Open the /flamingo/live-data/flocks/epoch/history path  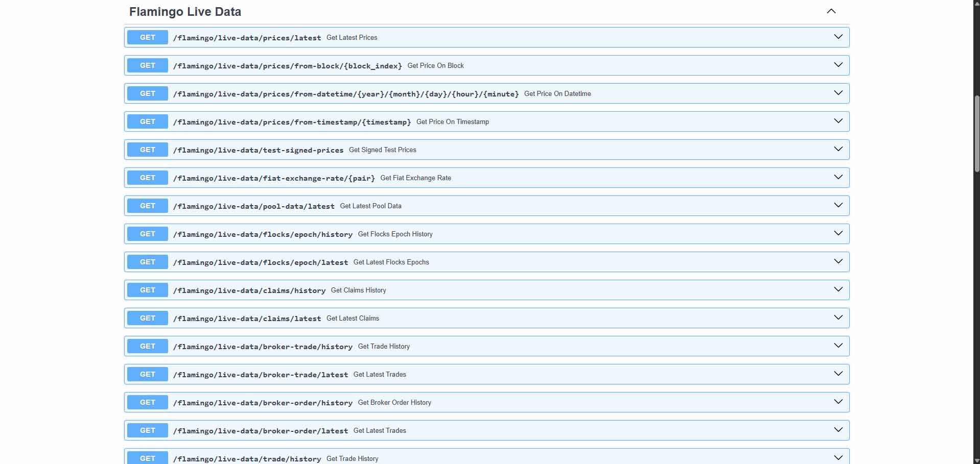click(263, 234)
